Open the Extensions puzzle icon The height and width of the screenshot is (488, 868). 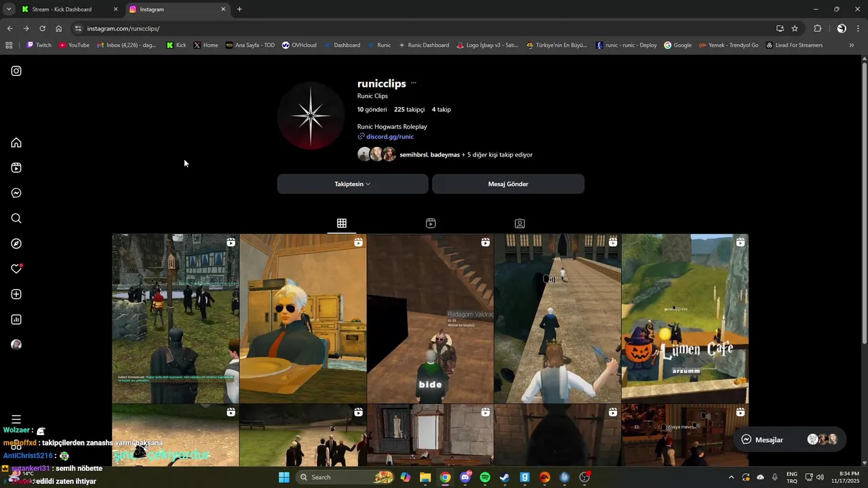(818, 28)
